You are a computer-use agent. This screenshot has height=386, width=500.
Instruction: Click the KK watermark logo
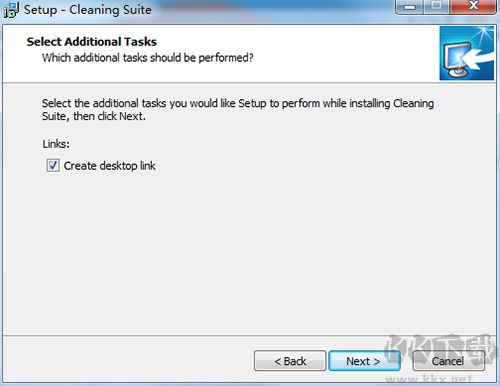pos(439,350)
